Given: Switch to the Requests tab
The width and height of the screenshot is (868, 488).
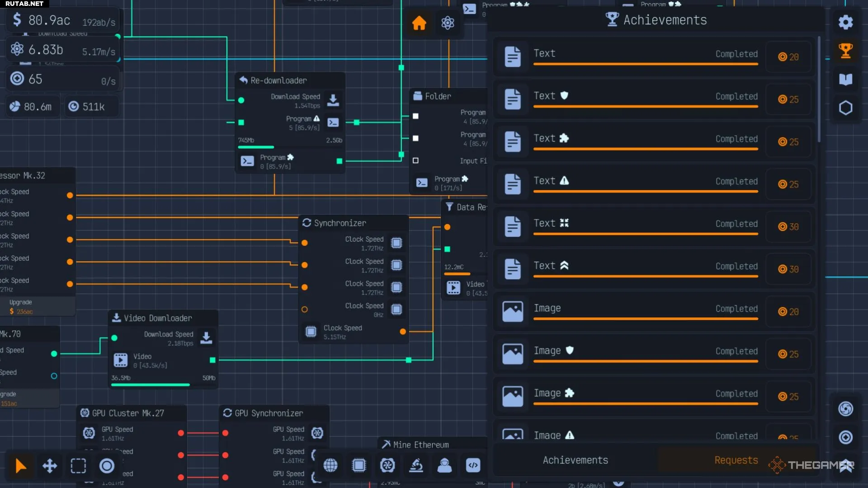Looking at the screenshot, I should [736, 460].
